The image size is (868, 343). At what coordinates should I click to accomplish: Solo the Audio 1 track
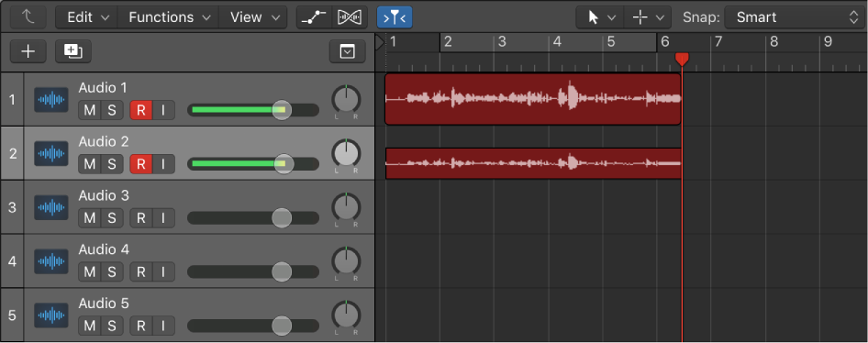[x=112, y=110]
